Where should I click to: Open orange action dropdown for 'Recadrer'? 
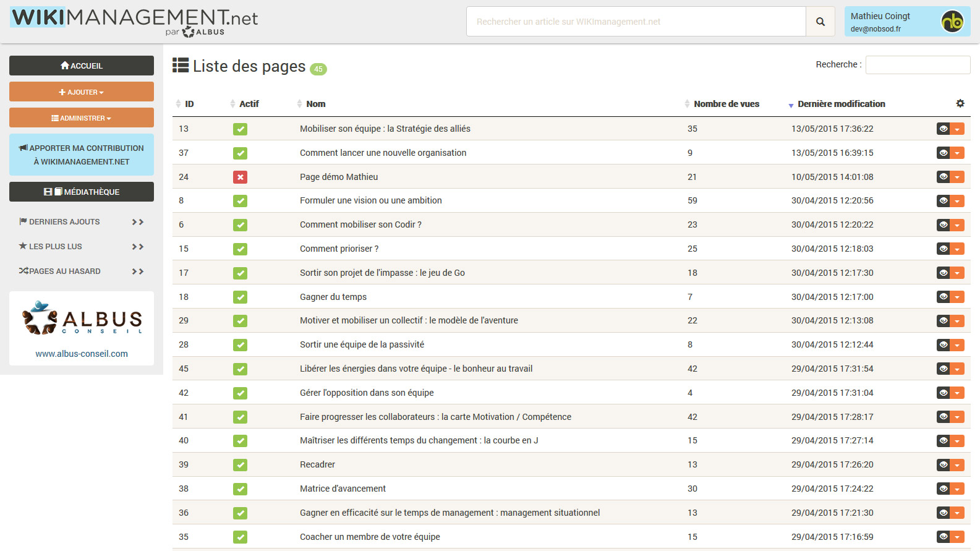957,464
